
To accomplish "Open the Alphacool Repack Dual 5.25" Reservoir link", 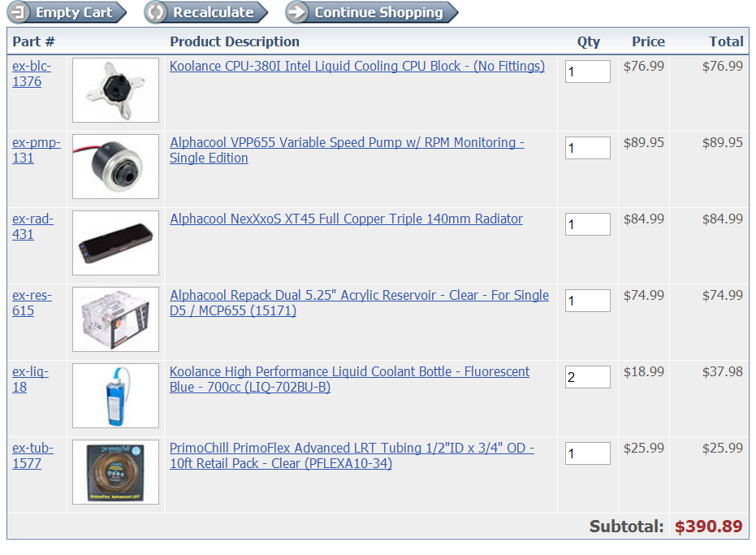I will coord(359,303).
